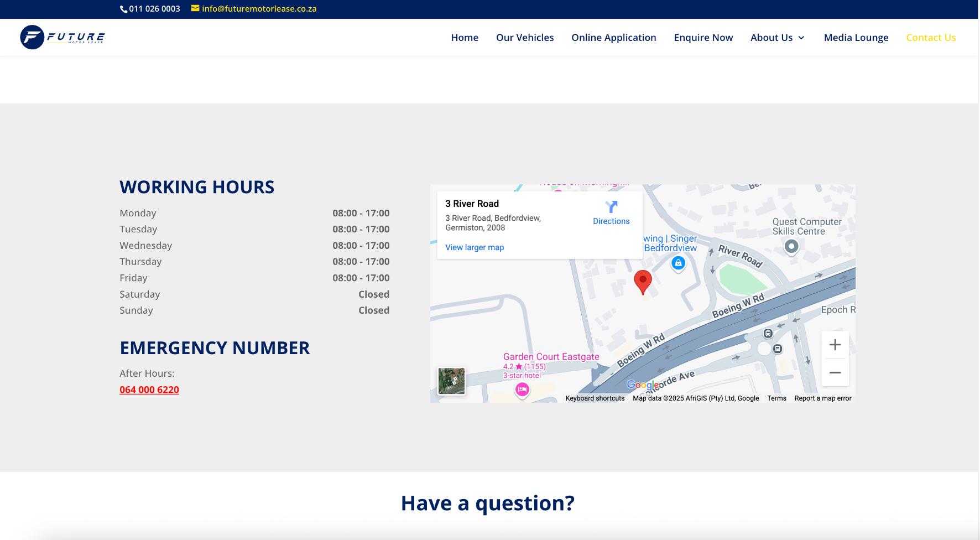Open Our Vehicles menu item
Screen dimensions: 980x540
click(x=525, y=38)
